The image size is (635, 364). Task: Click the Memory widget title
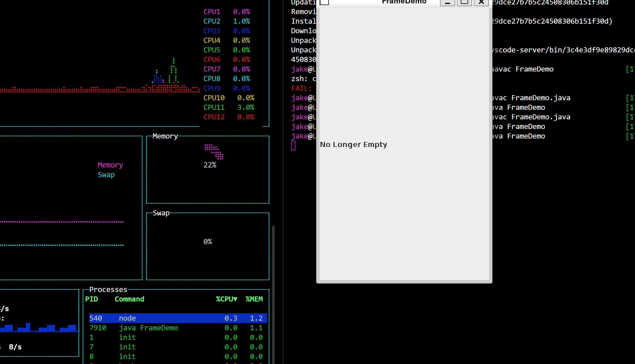165,136
